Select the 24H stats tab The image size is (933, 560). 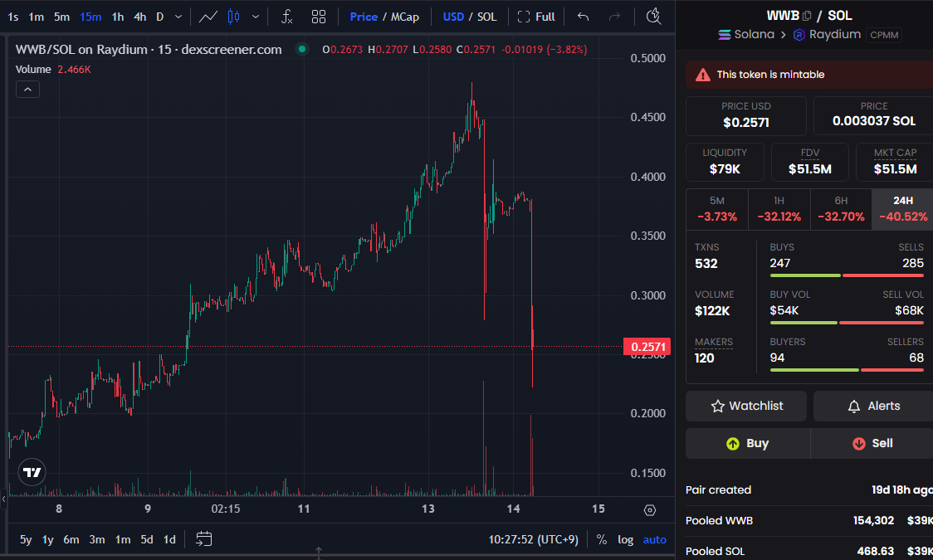(902, 209)
